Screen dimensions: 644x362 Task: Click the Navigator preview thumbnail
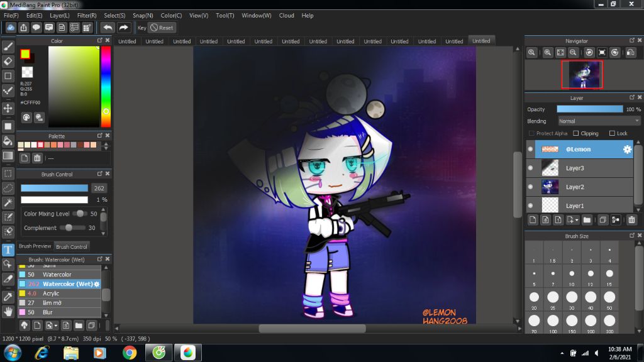pyautogui.click(x=582, y=75)
